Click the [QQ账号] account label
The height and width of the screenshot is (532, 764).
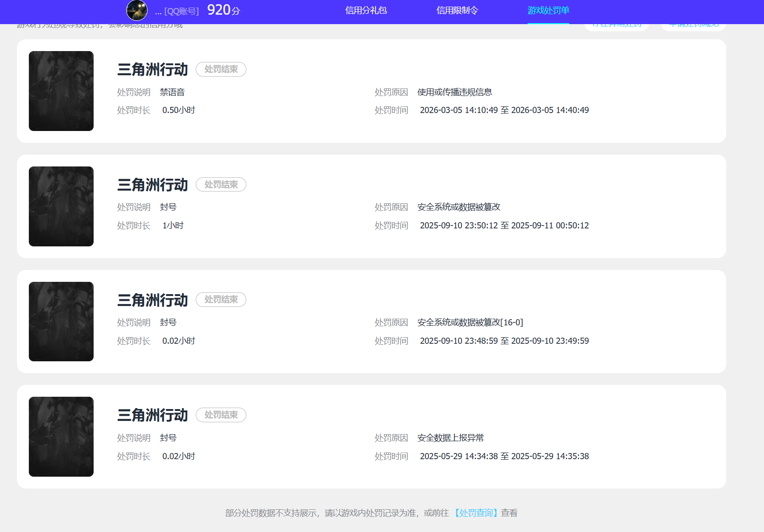point(182,11)
